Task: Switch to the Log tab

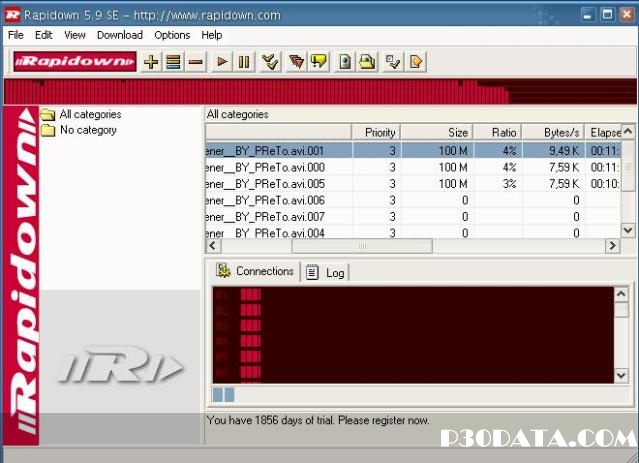Action: [x=327, y=272]
